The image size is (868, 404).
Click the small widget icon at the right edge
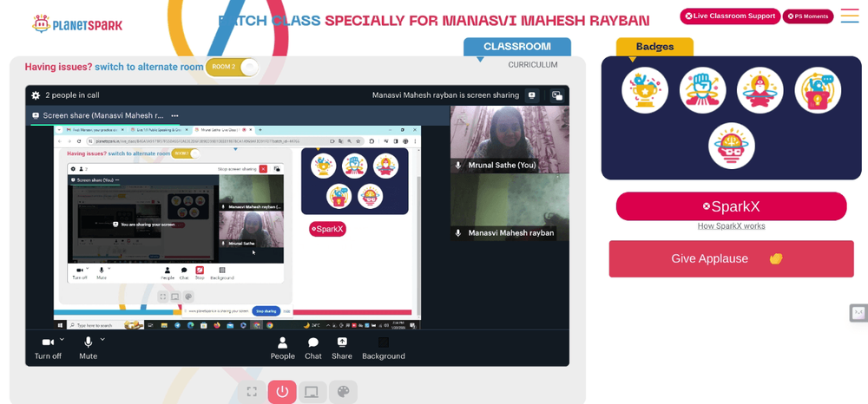[858, 313]
